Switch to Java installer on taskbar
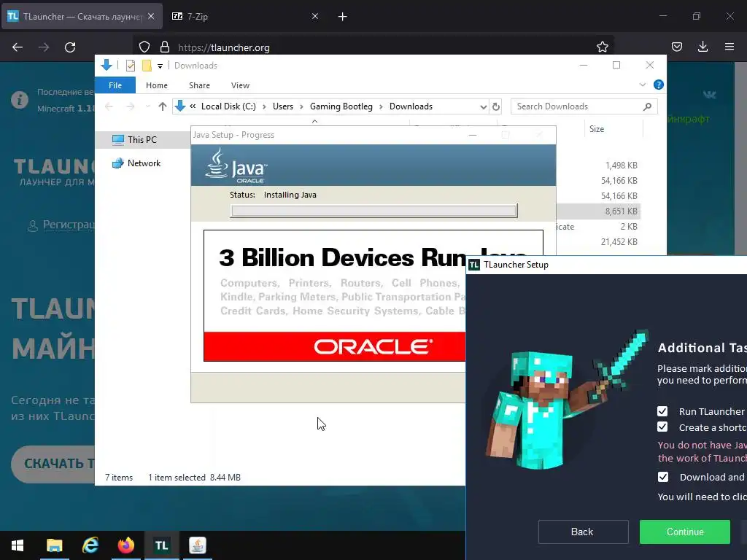The image size is (747, 560). [197, 545]
